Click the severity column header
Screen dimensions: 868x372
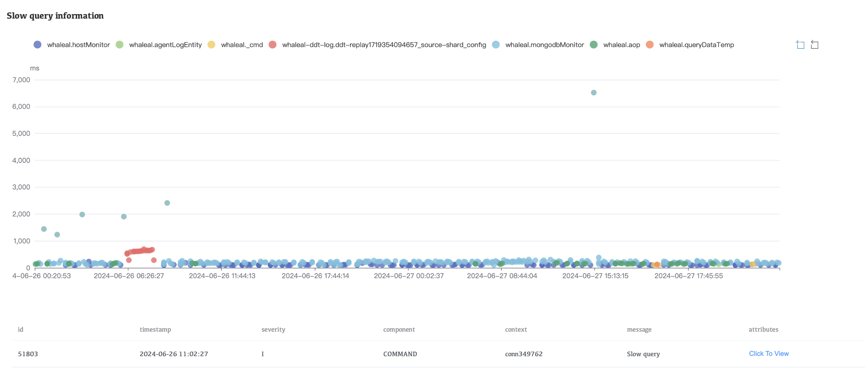tap(273, 329)
